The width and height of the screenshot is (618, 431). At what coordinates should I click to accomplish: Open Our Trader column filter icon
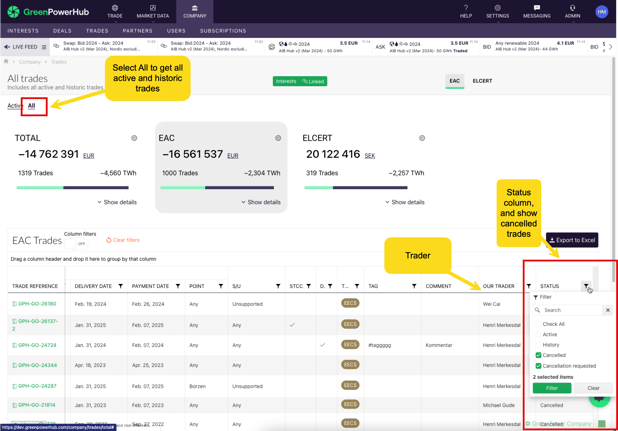click(x=529, y=286)
